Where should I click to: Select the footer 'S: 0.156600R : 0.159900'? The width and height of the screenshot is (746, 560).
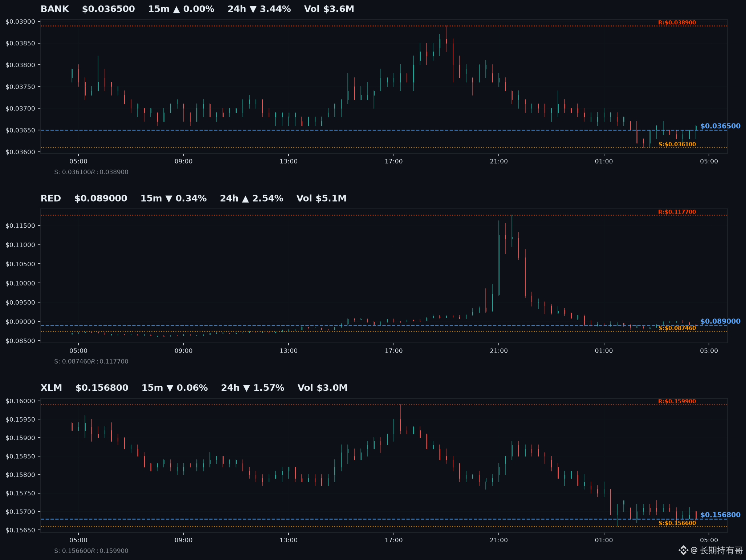pos(91,551)
